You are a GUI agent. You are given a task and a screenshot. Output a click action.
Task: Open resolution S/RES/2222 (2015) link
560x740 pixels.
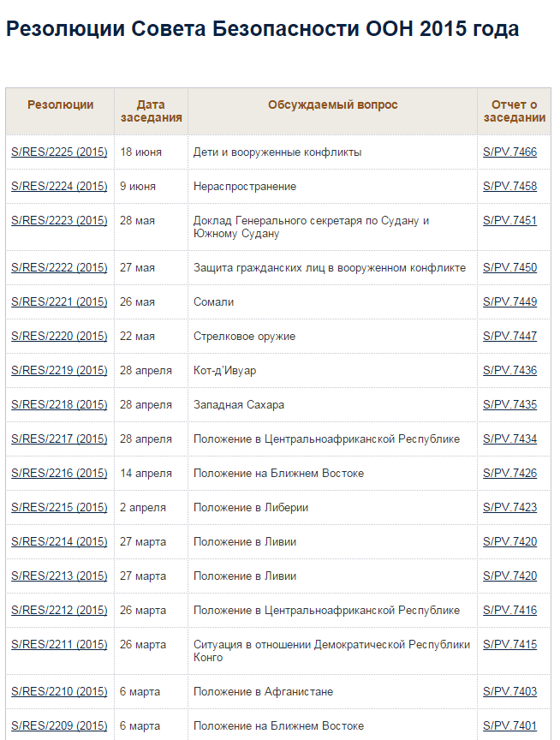[59, 267]
